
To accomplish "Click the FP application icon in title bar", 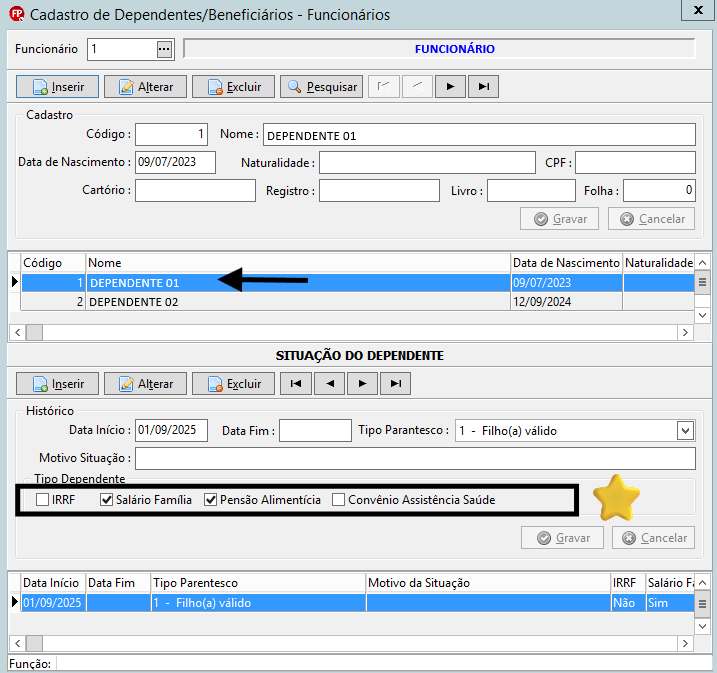I will pyautogui.click(x=17, y=14).
